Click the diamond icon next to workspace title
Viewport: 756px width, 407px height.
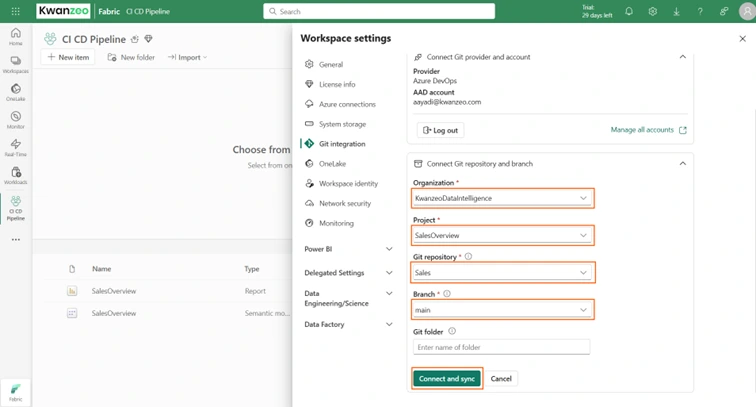click(148, 39)
